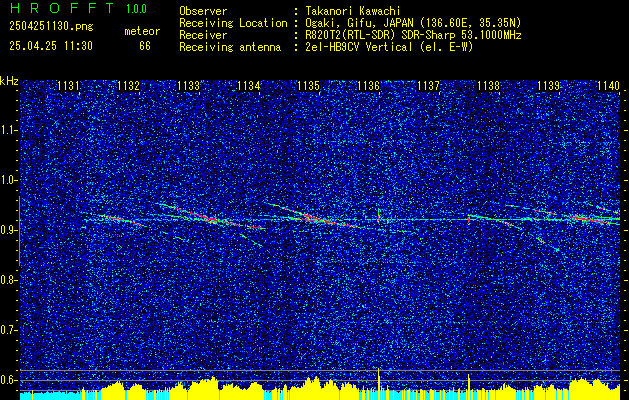Screen dimensions: 629x400
Task: Click the tall yellow signal spike under the 1136 marker
Action: coord(379,383)
